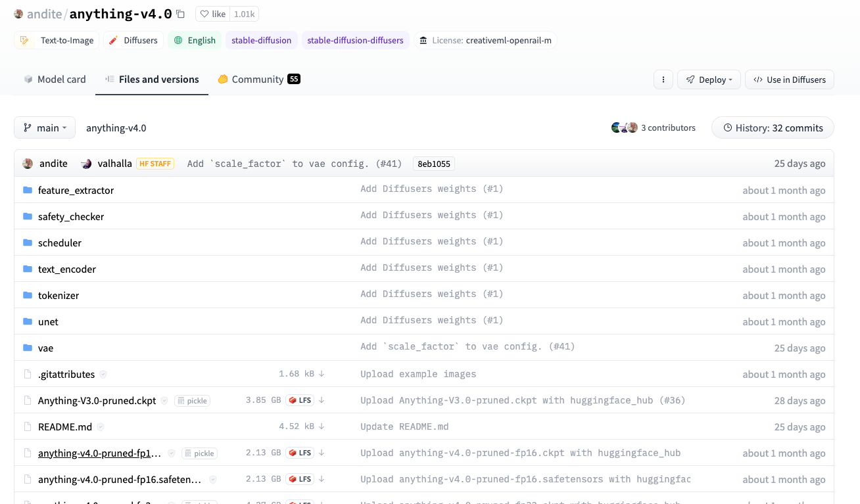The height and width of the screenshot is (504, 860).
Task: Open Anything-V3.0-pruned.ckpt file
Action: coord(97,400)
